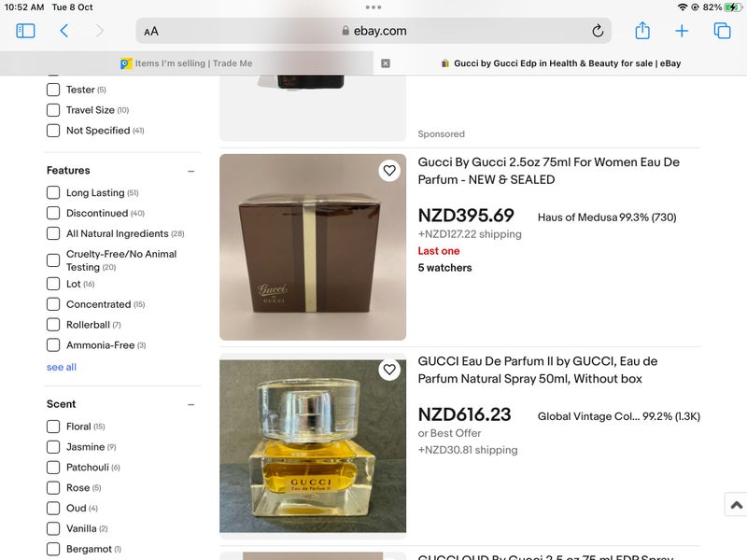Collapse the Features filter section
Screen dimensions: 747x560
(x=190, y=172)
